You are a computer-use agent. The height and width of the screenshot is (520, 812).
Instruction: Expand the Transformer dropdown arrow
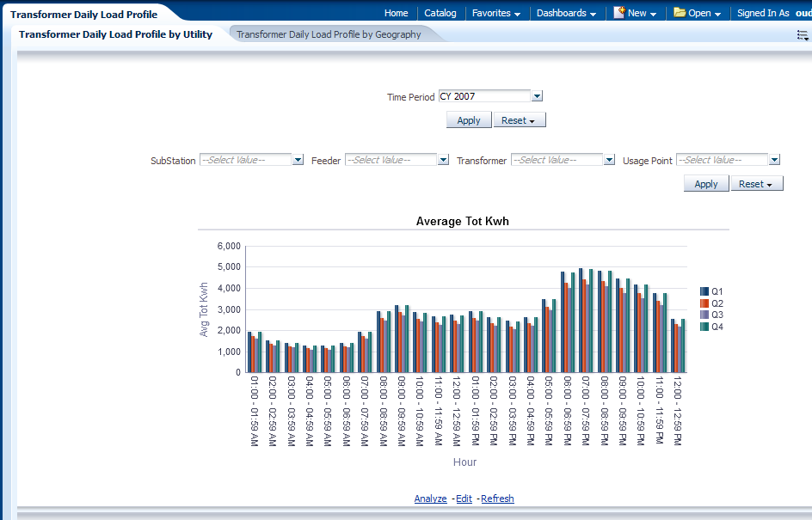click(609, 160)
